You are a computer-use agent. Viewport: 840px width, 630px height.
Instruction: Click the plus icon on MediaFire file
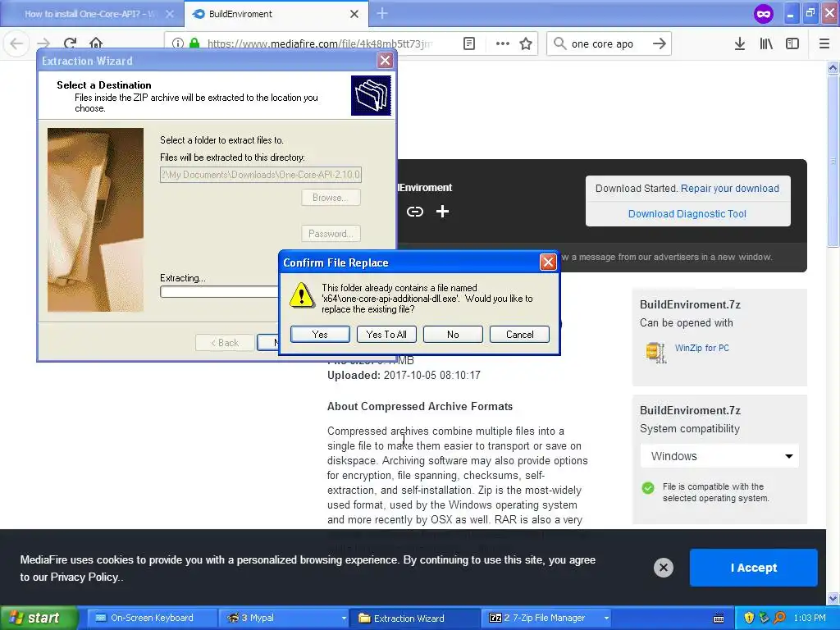click(442, 212)
